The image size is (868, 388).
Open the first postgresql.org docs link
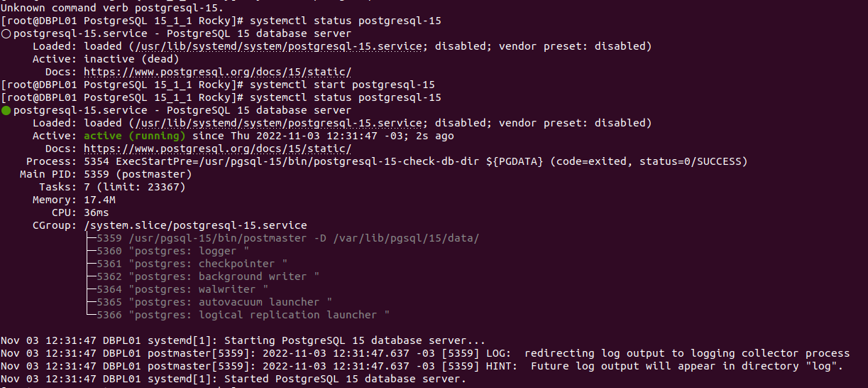217,72
